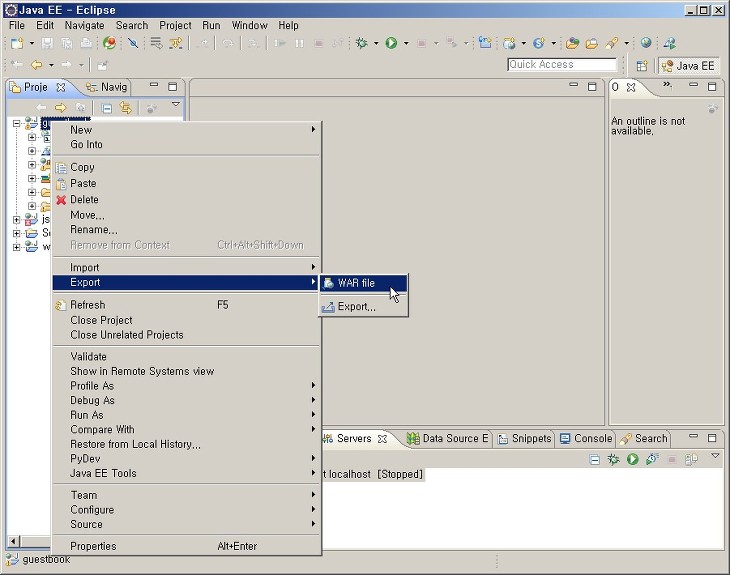
Task: Click the Back navigation arrow in main toolbar
Action: [36, 65]
